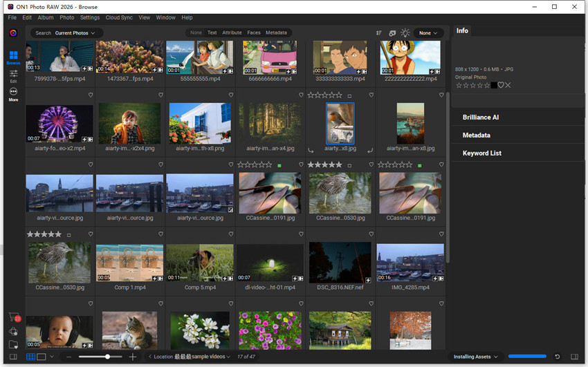Toggle heart on aiarty-im...th-x8.png

coord(230,95)
